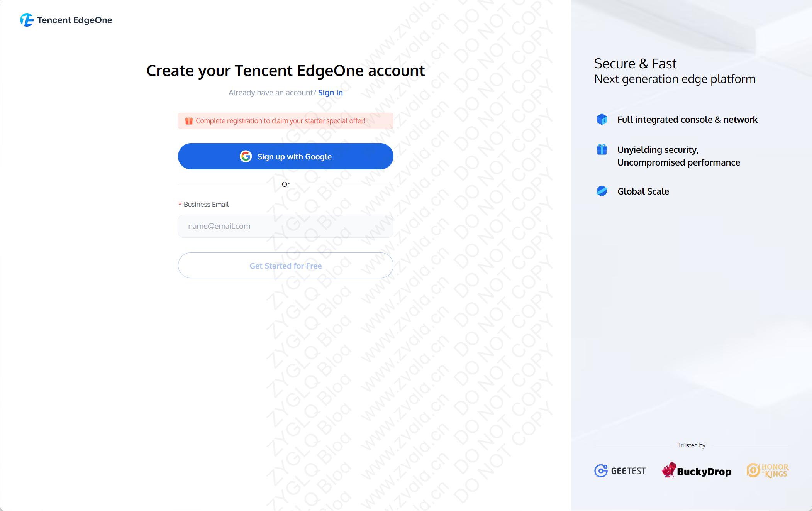
Task: Click Get Started for Free button
Action: coord(286,266)
